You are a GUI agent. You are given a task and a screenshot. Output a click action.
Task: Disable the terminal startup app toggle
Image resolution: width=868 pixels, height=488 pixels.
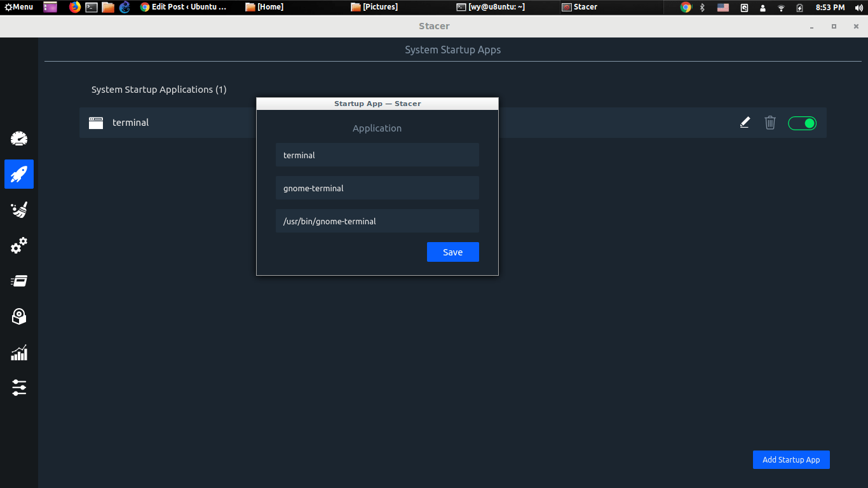click(x=802, y=123)
